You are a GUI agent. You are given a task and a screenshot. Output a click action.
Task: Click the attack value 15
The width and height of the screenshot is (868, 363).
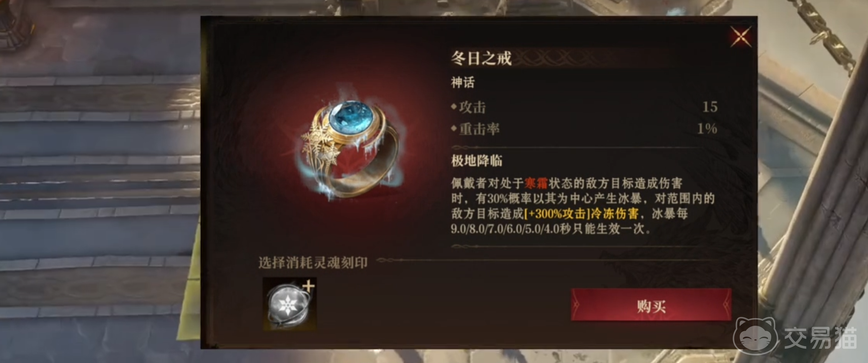[x=710, y=107]
